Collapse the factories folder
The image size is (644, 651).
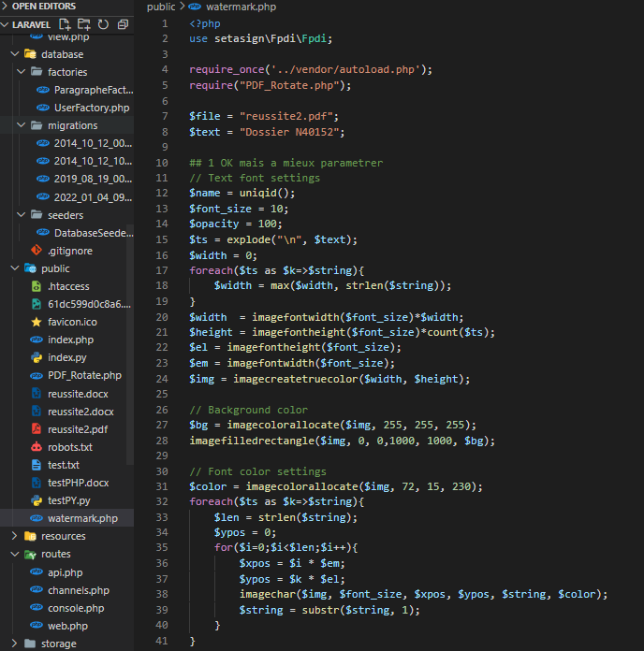[x=22, y=72]
